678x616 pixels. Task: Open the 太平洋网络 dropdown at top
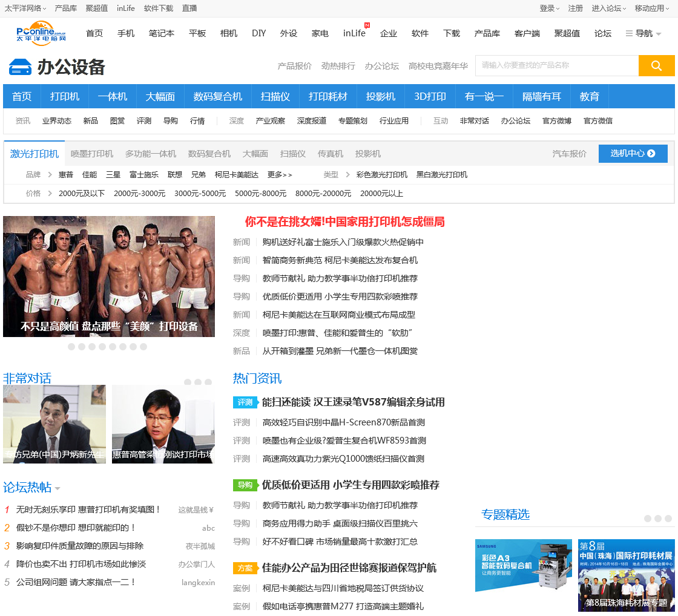pos(25,8)
